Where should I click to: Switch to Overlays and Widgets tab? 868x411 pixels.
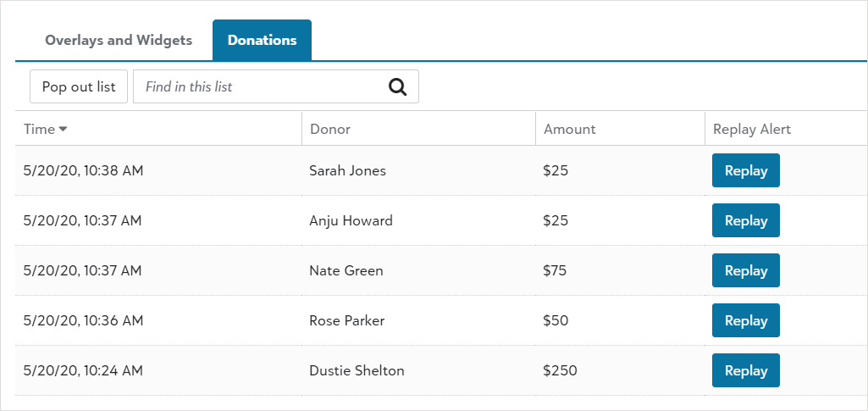(x=119, y=41)
